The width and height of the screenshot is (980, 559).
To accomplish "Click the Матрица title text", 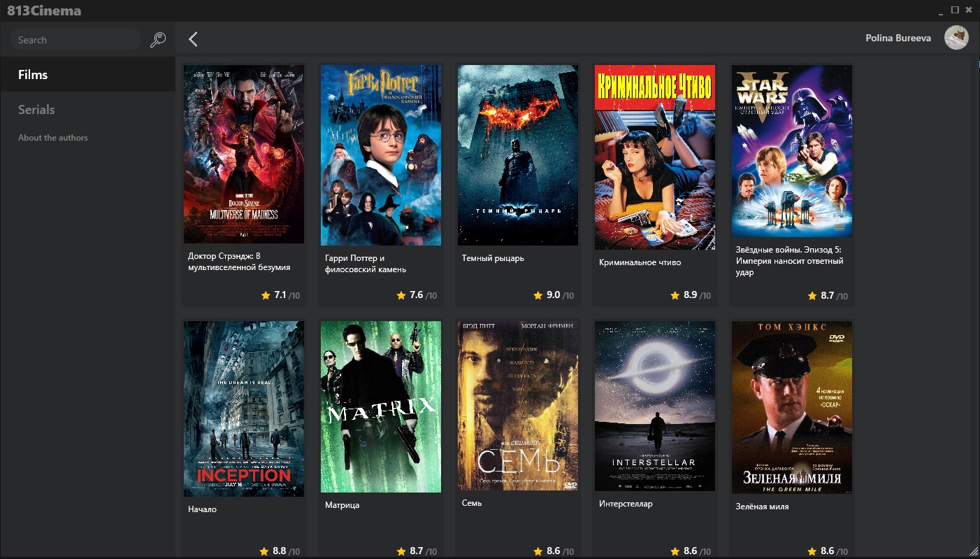I will coord(342,505).
